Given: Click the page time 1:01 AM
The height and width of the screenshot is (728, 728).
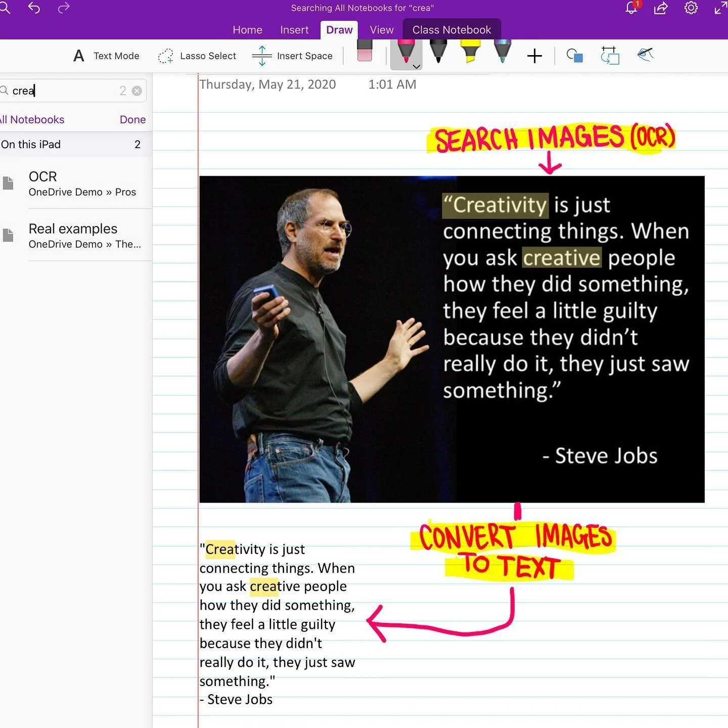Looking at the screenshot, I should tap(392, 84).
